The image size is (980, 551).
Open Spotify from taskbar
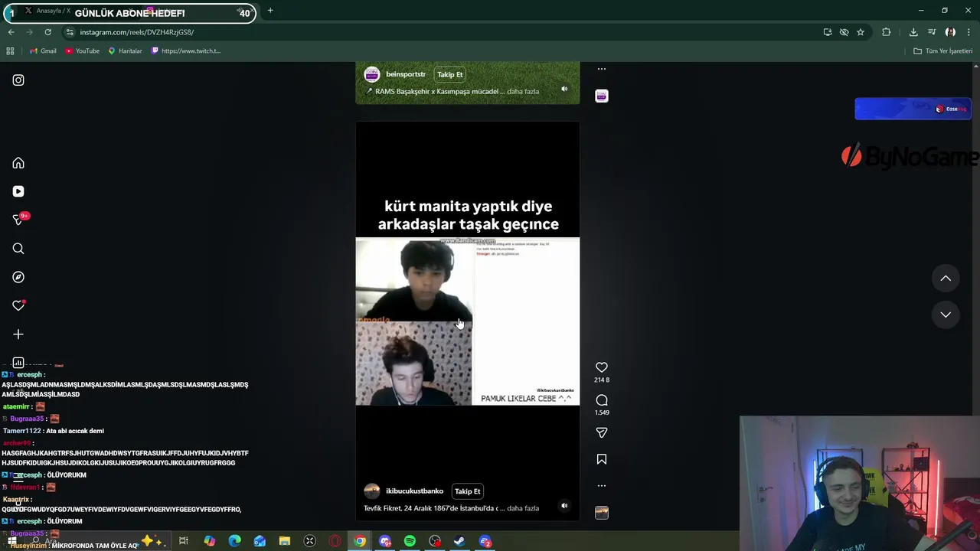point(410,541)
